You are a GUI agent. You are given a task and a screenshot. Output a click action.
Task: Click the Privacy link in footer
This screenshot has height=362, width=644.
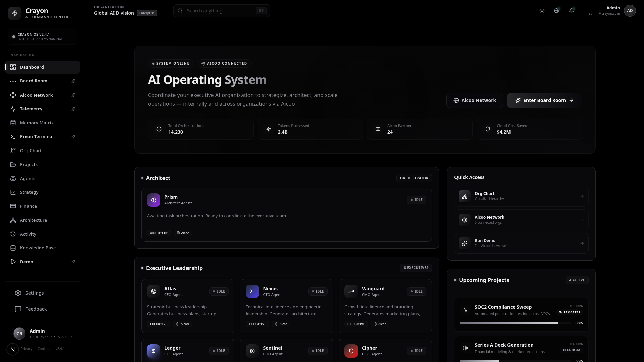pyautogui.click(x=26, y=349)
